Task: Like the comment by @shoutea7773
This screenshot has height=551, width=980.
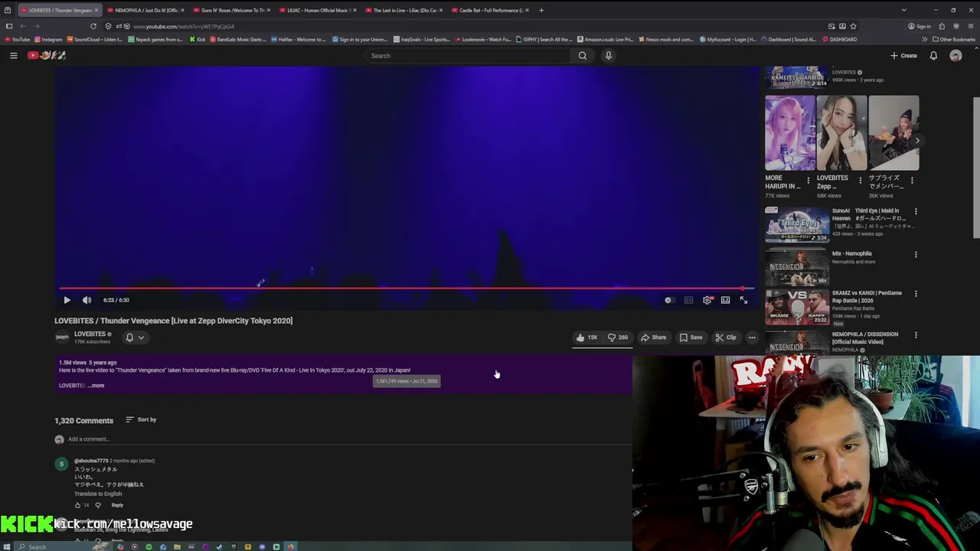Action: coord(77,505)
